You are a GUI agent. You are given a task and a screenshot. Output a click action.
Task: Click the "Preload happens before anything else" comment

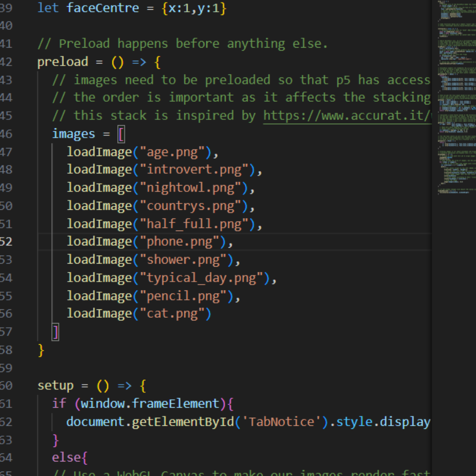point(183,44)
